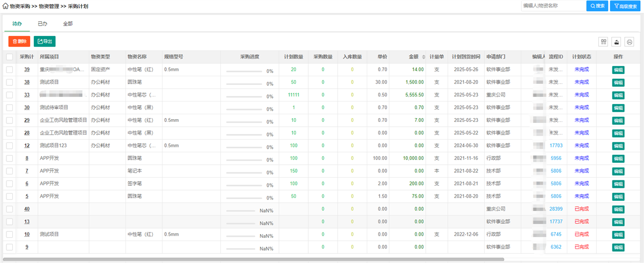Click 编辑 button for row 38
644x263 pixels.
[618, 82]
